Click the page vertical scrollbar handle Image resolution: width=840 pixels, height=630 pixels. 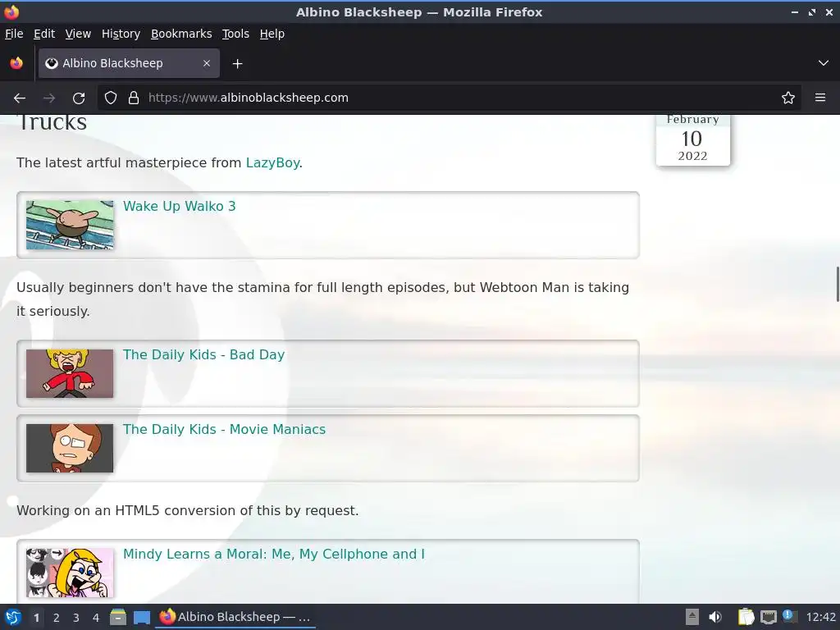click(838, 284)
